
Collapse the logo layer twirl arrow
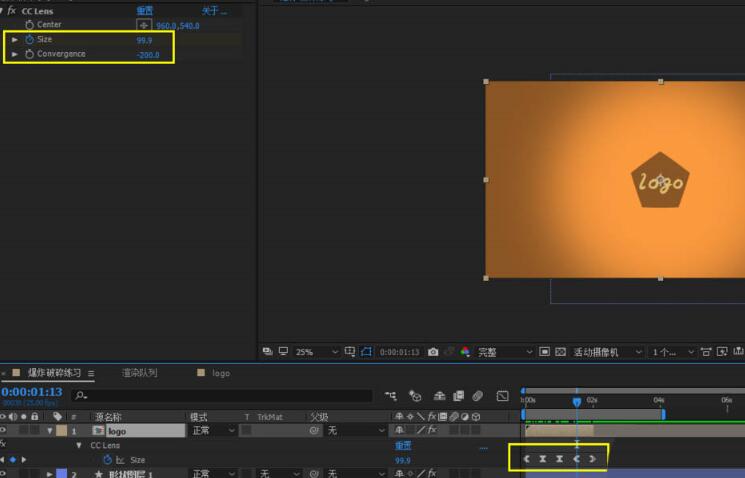[49, 431]
